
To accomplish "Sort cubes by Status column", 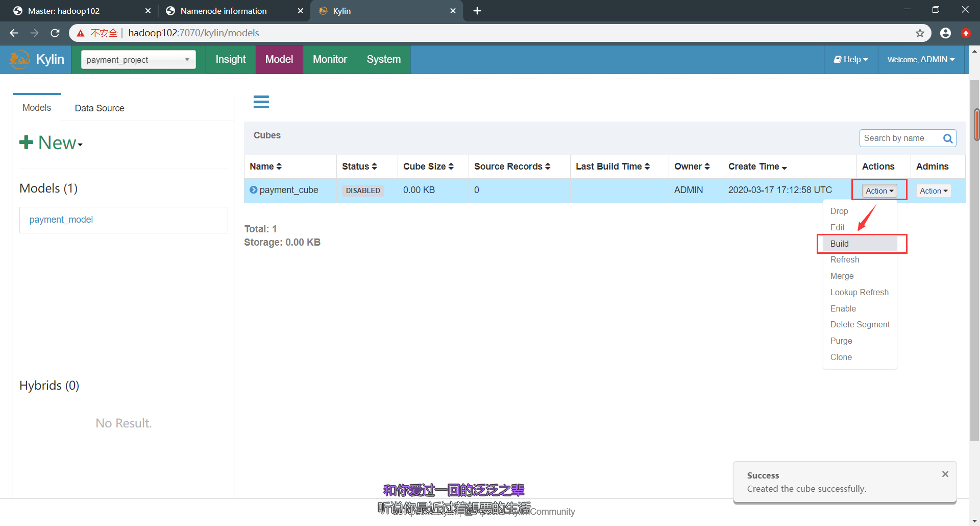I will click(x=359, y=166).
